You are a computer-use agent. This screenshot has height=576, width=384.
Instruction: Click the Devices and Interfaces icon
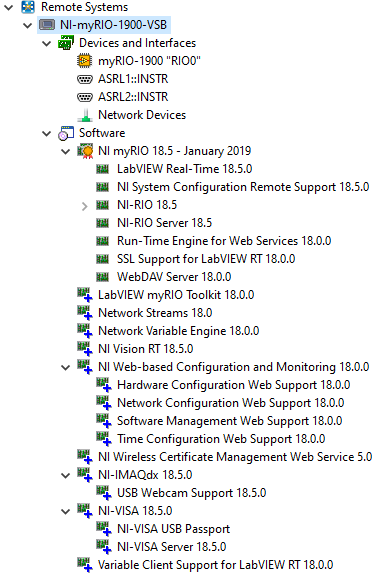coord(66,43)
